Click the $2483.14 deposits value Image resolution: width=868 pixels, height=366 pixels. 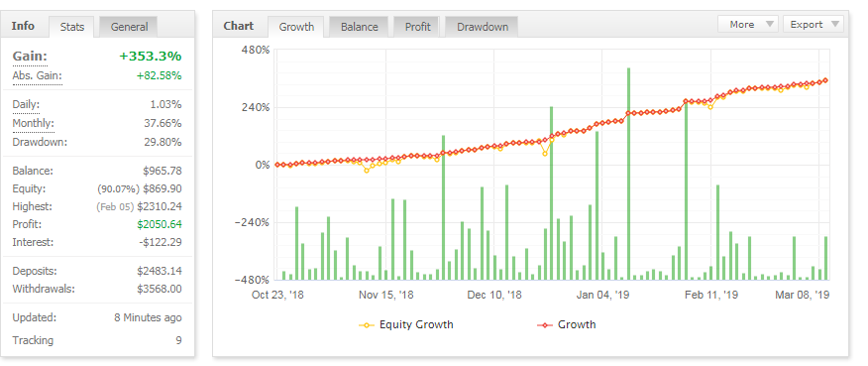[x=159, y=271]
